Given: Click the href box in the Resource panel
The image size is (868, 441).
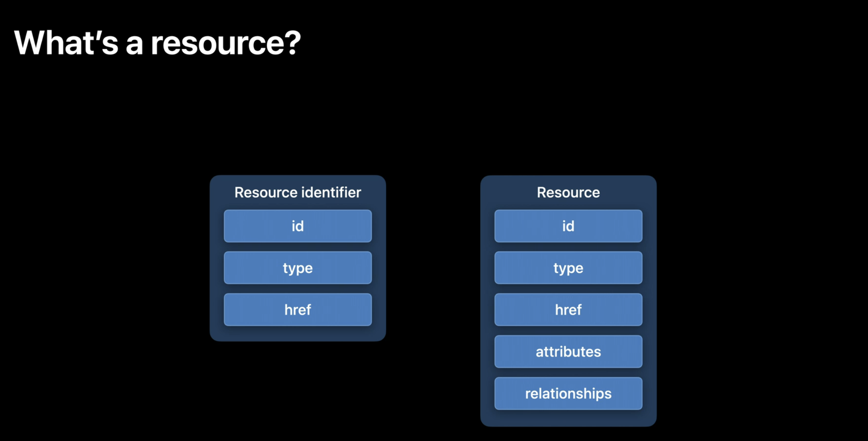Looking at the screenshot, I should tap(568, 310).
